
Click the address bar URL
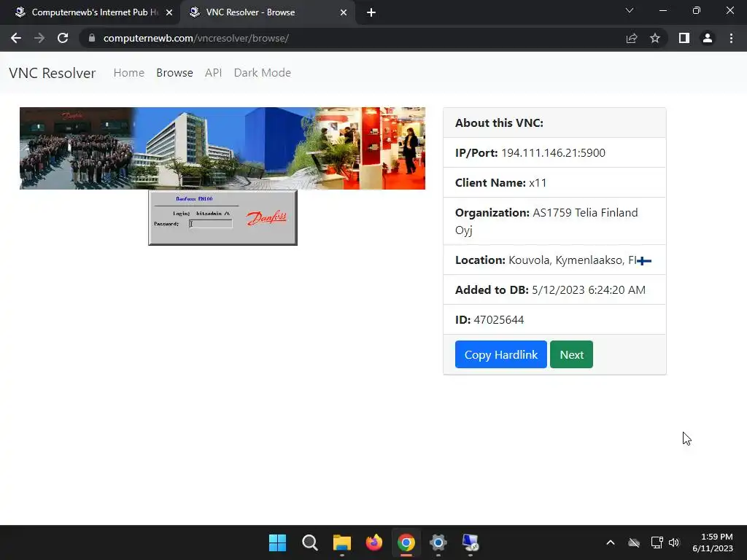[196, 38]
